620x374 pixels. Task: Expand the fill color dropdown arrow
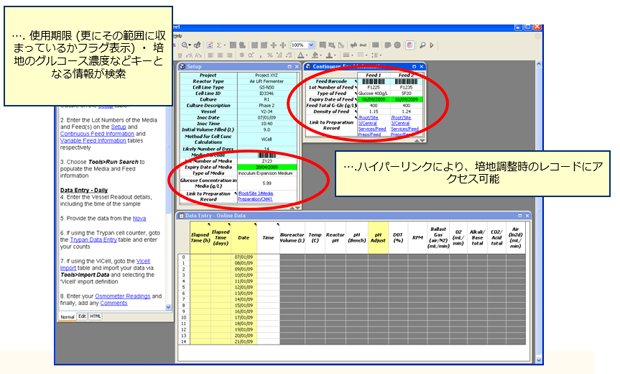[x=321, y=55]
